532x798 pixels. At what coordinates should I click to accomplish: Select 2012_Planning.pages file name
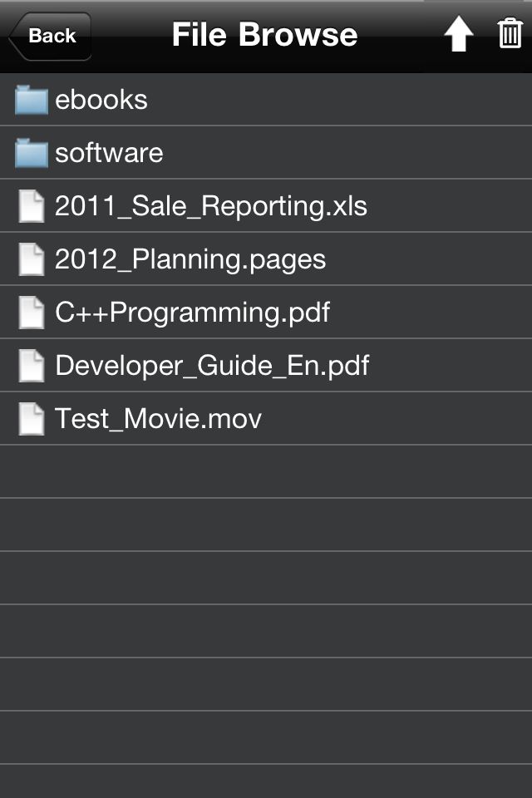coord(190,259)
